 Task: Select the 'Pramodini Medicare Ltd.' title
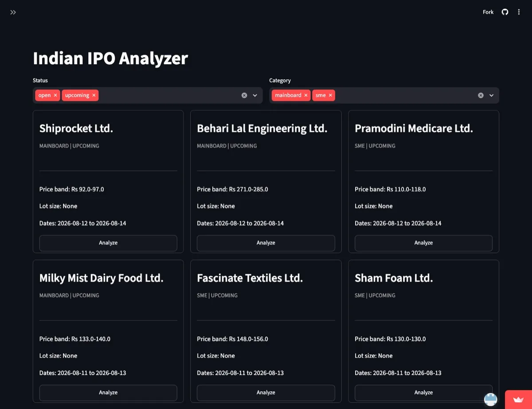(x=414, y=129)
